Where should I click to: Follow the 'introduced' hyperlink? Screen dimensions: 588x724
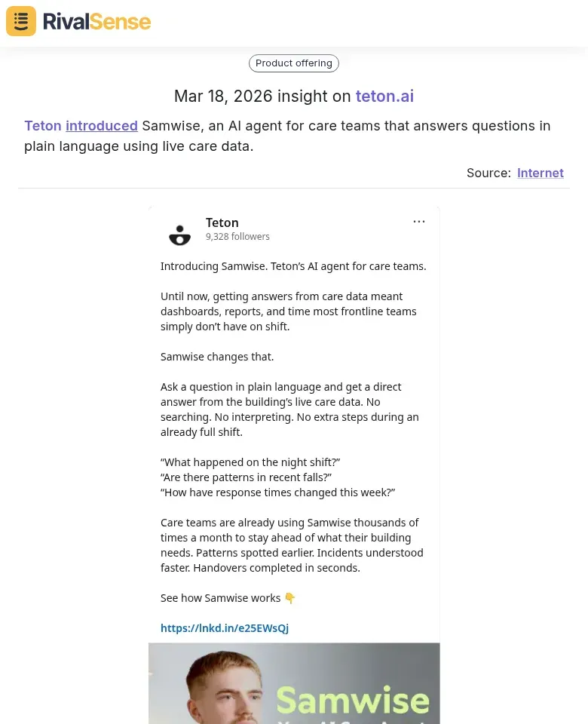coord(102,125)
